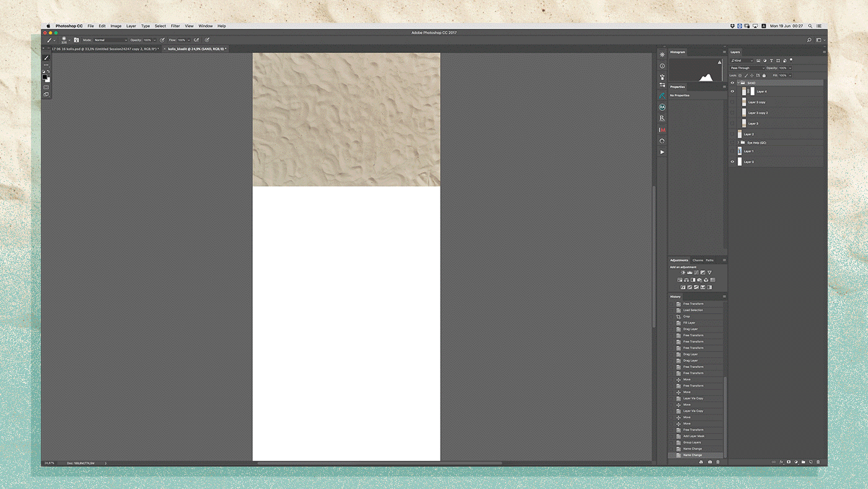Lock all padlock icon in Layers panel
Viewport: 868px width, 489px height.
764,76
